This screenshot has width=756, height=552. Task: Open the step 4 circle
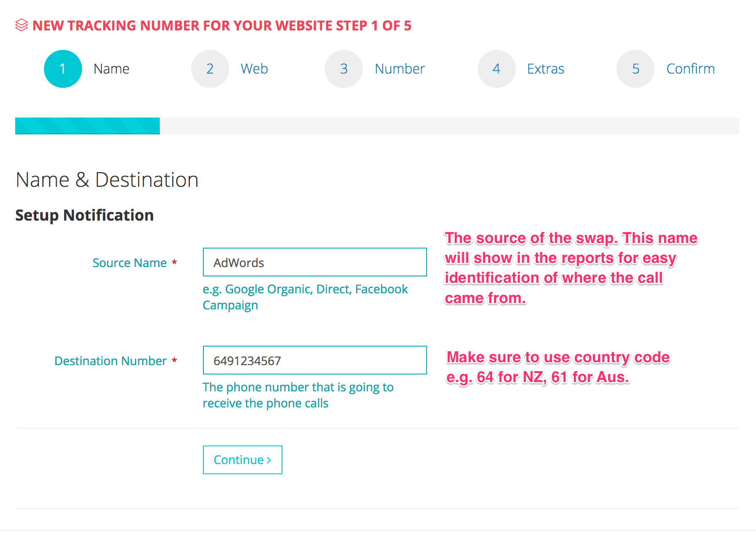click(x=496, y=69)
